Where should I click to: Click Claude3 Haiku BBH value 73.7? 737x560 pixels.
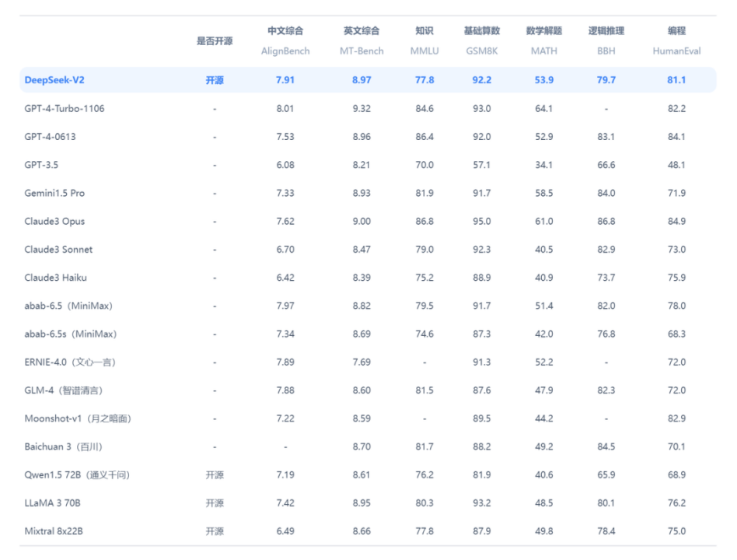[x=606, y=278]
